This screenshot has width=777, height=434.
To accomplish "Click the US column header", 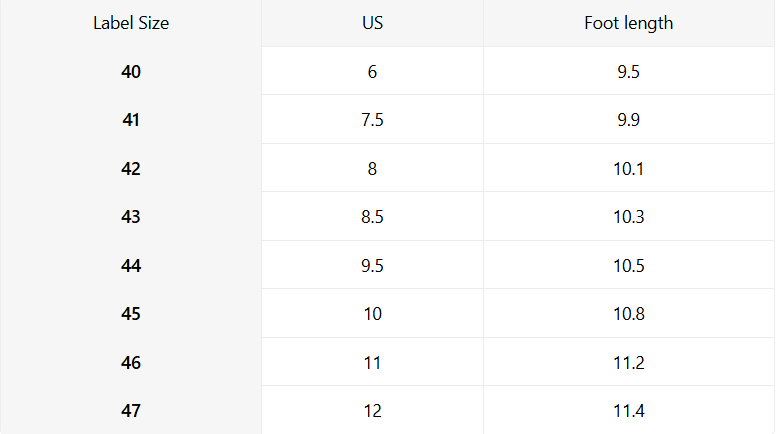I will click(372, 23).
